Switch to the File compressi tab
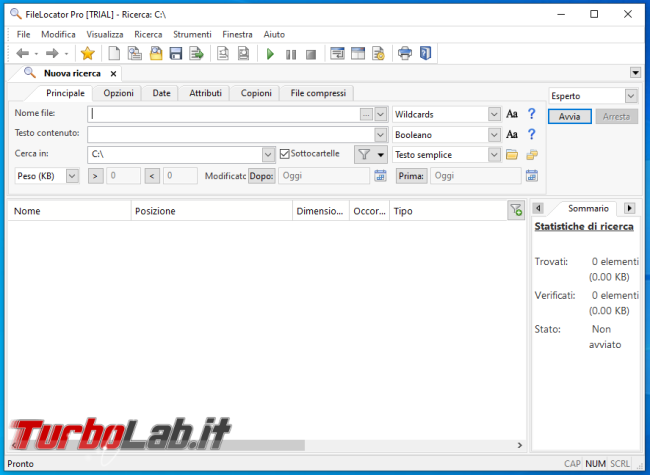Screen dimensions: 650x475 tap(318, 93)
